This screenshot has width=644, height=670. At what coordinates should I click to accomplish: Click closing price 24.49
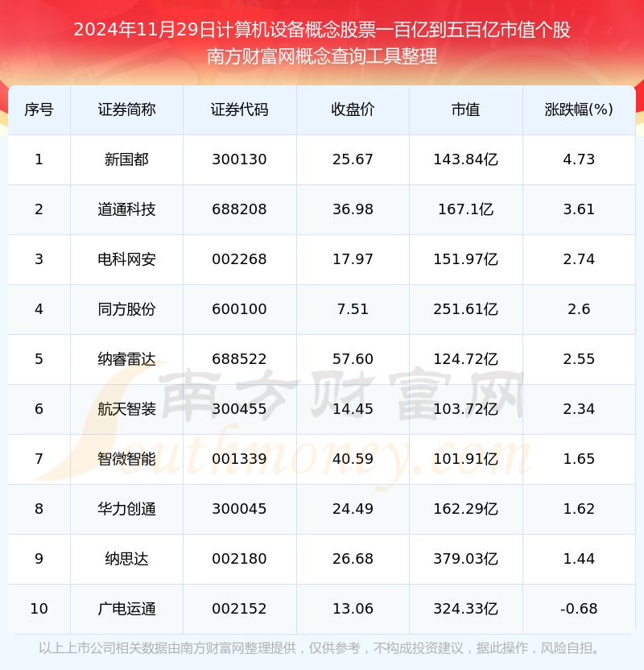(x=353, y=509)
